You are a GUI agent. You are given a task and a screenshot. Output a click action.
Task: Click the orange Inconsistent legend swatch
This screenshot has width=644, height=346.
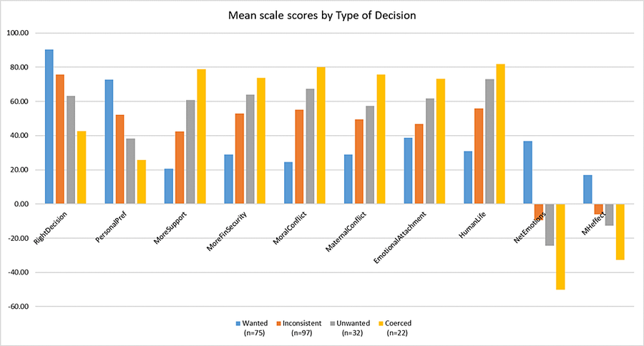click(278, 323)
